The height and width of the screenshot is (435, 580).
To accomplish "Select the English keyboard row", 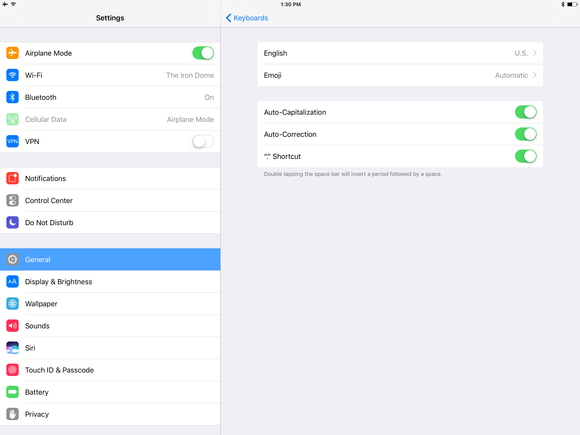I will tap(400, 53).
